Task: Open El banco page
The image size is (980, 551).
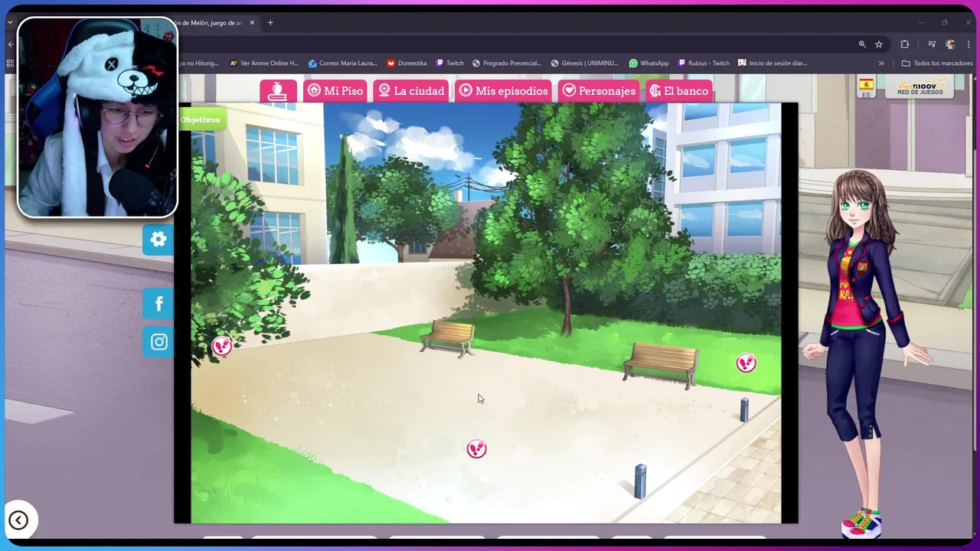Action: [679, 90]
